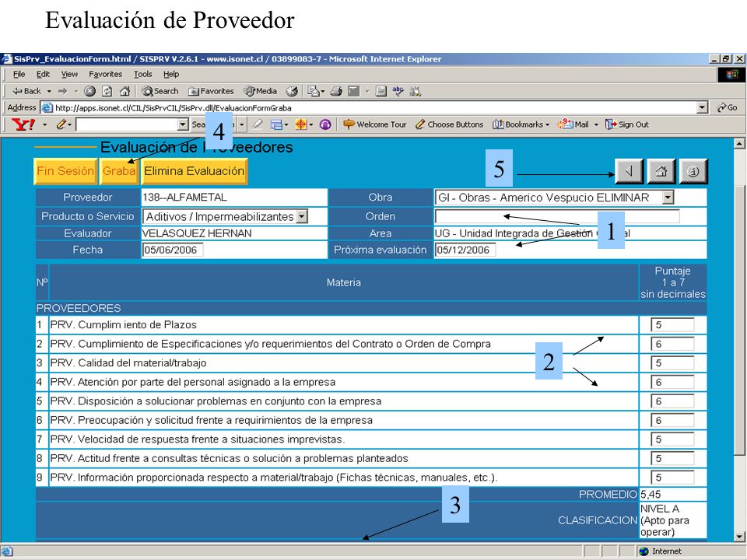Click the Refresh page icon

[x=107, y=91]
